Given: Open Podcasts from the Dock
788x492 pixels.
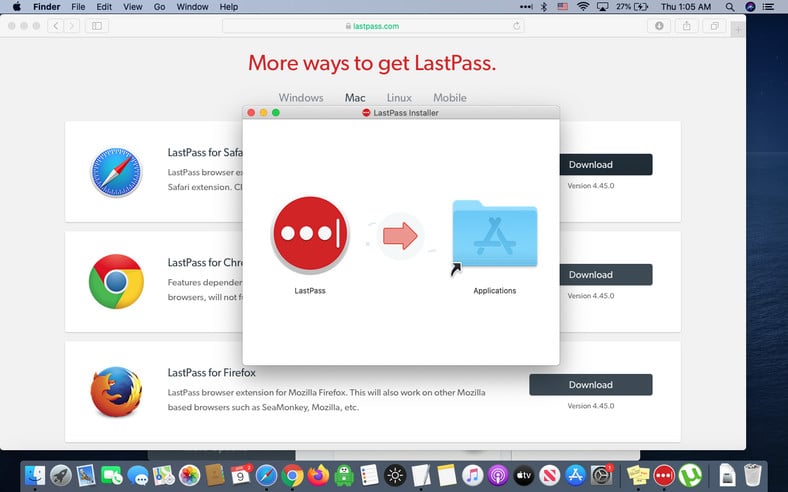Looking at the screenshot, I should click(x=498, y=475).
